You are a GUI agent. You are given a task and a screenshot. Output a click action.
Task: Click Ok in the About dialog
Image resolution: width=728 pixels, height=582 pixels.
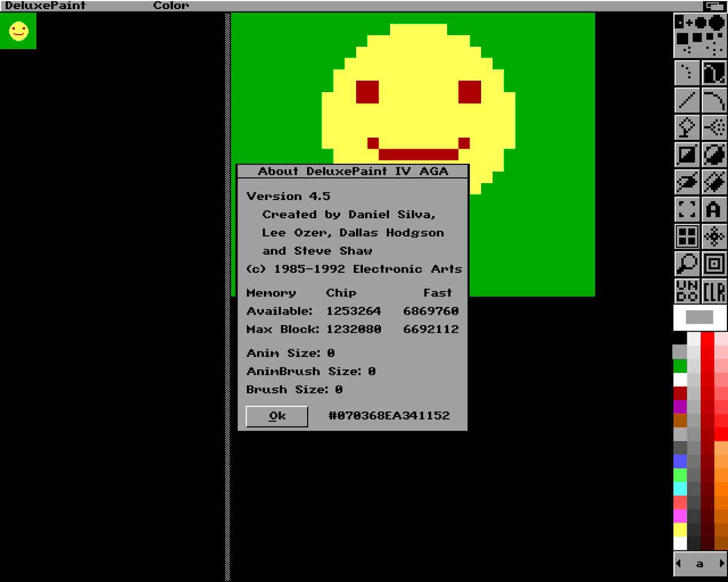coord(277,416)
